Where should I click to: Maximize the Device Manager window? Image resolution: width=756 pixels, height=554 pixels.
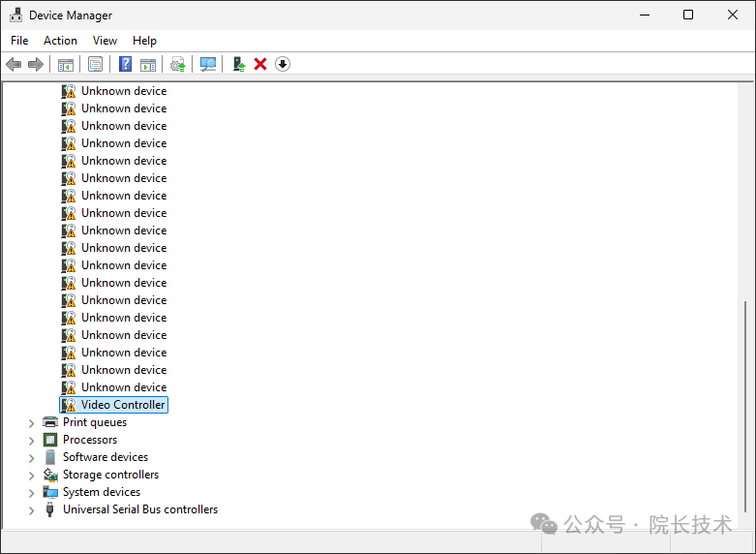(688, 15)
